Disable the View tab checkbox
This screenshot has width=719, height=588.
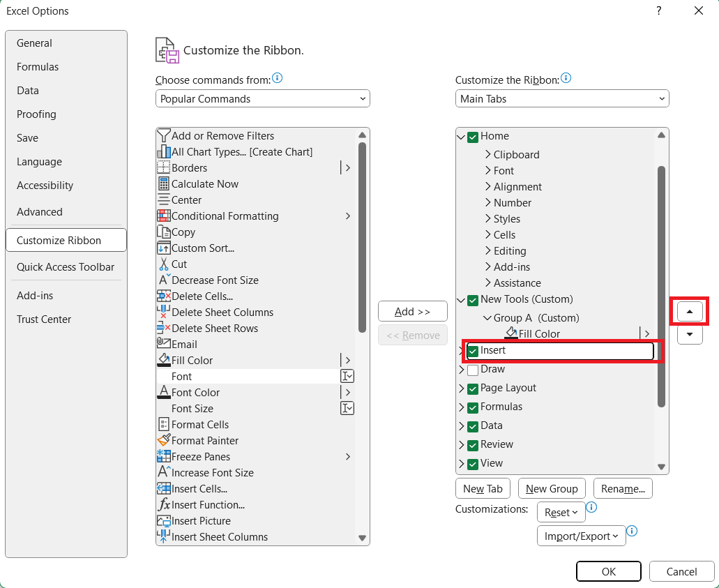473,464
